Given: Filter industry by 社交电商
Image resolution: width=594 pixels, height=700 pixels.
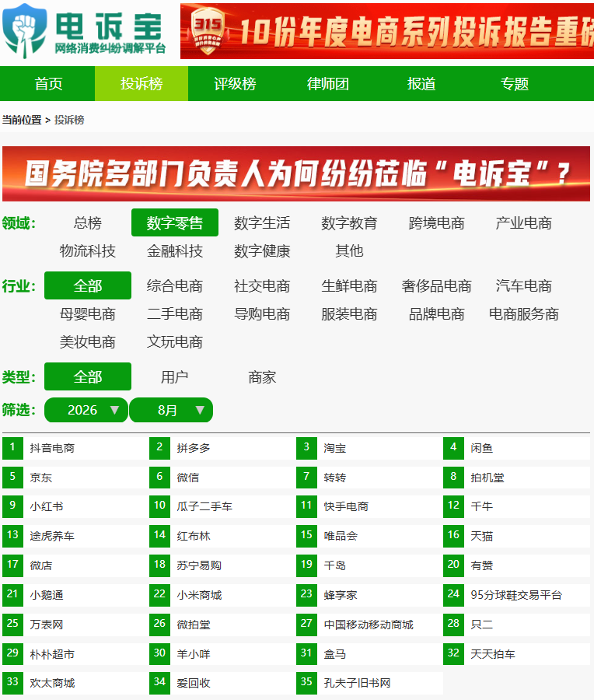Looking at the screenshot, I should (262, 285).
